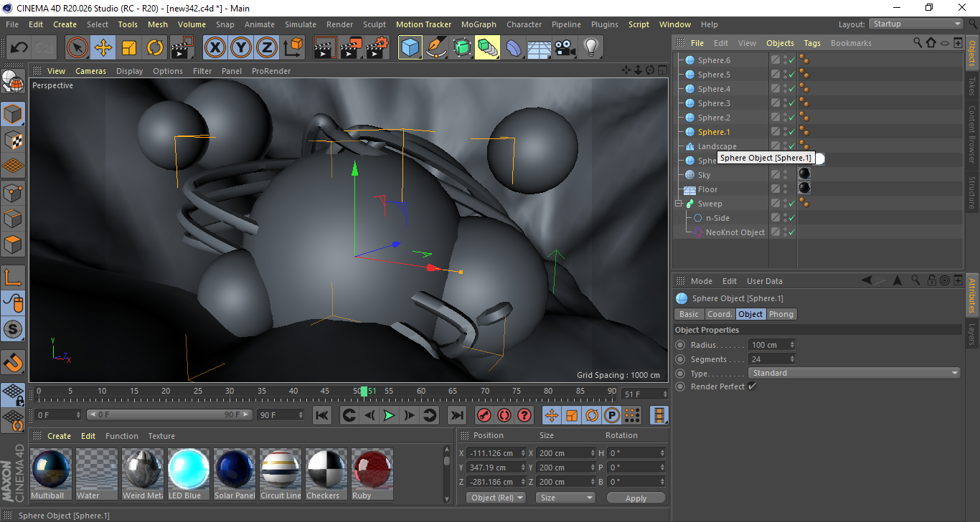Select the NeoKnot Object item

735,232
